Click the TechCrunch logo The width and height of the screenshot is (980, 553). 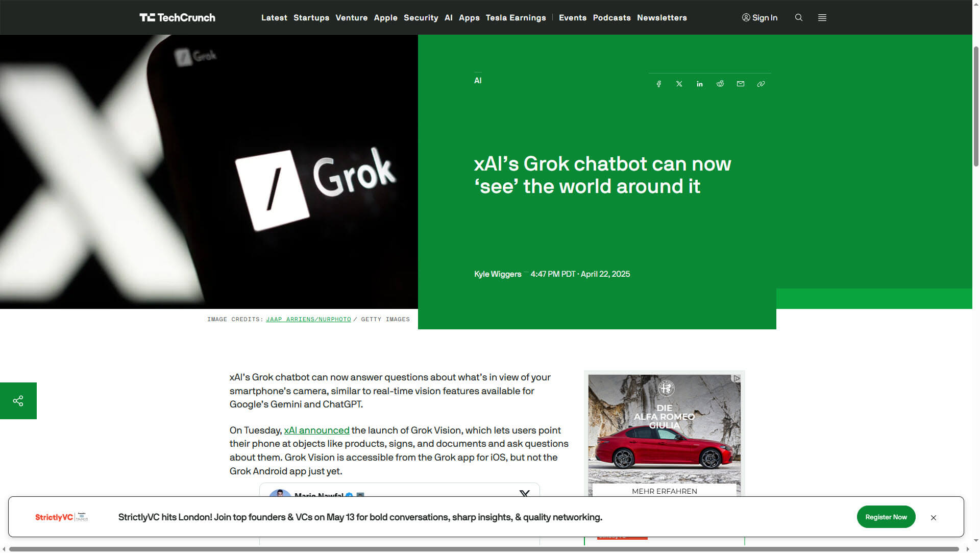177,17
